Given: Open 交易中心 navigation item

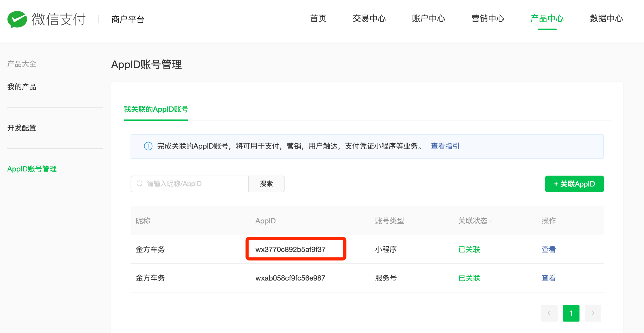Looking at the screenshot, I should (369, 19).
